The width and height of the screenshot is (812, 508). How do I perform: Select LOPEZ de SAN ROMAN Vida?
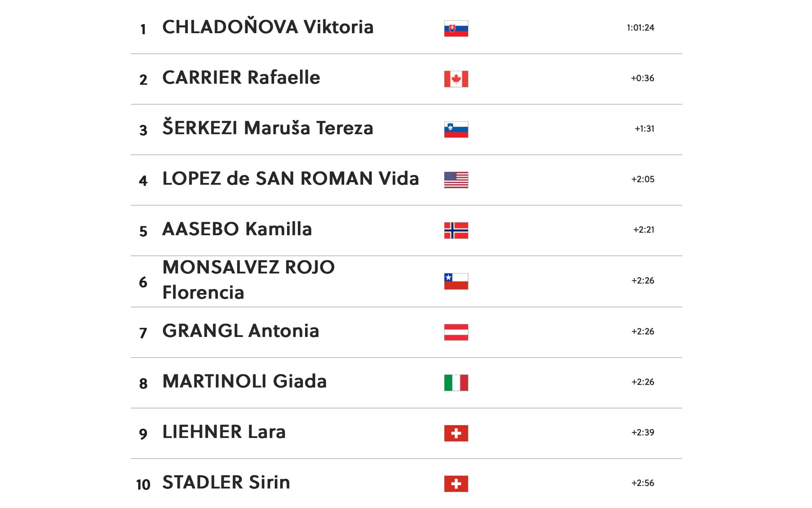[290, 179]
